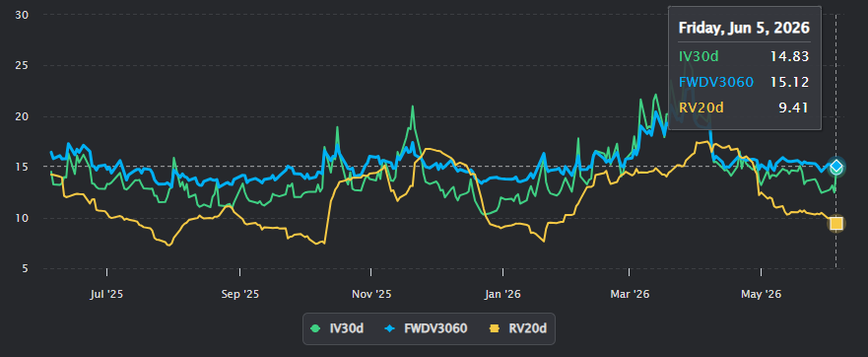
Task: Click the blue FWDV3060 diamond data point marker
Action: click(836, 166)
